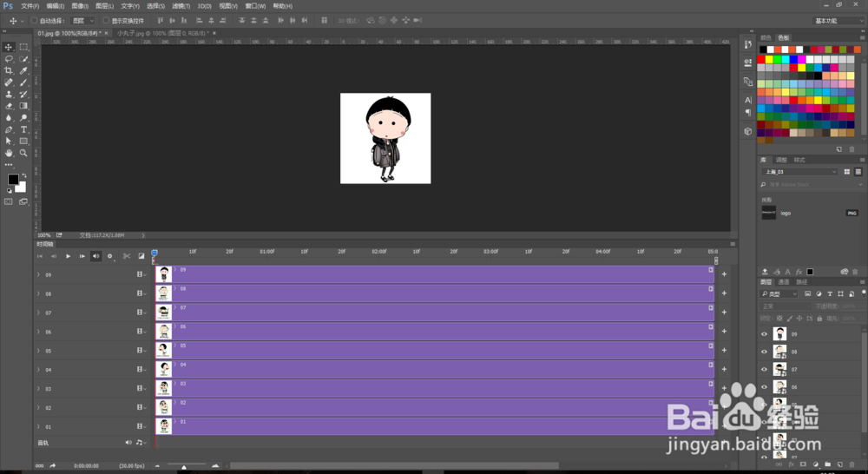Enable Show Transform Controls checkbox
The image size is (868, 474).
click(x=106, y=21)
